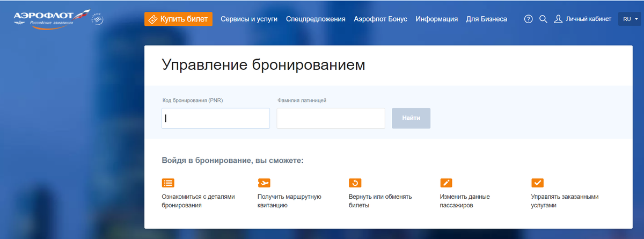Click the Найти button
The image size is (644, 239).
pyautogui.click(x=411, y=118)
